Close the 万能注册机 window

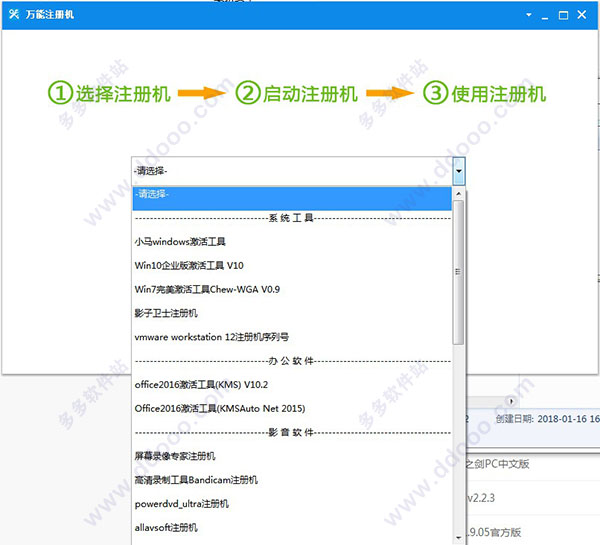click(582, 15)
